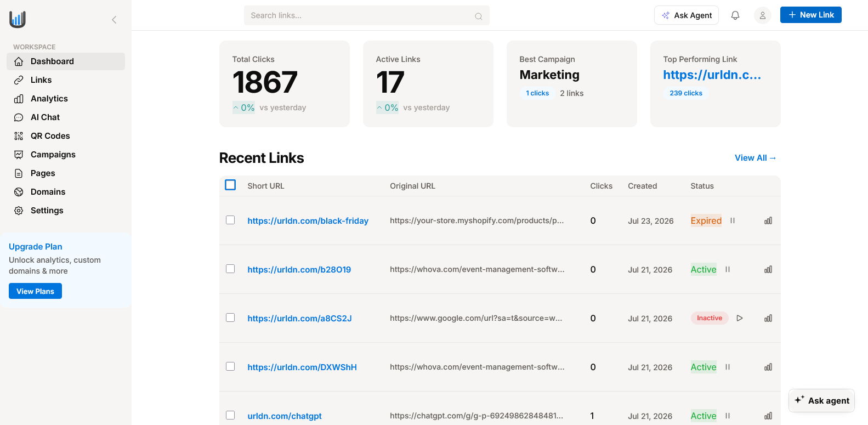View analytics icon for a8CS2J row
This screenshot has height=425, width=868.
[x=768, y=318]
